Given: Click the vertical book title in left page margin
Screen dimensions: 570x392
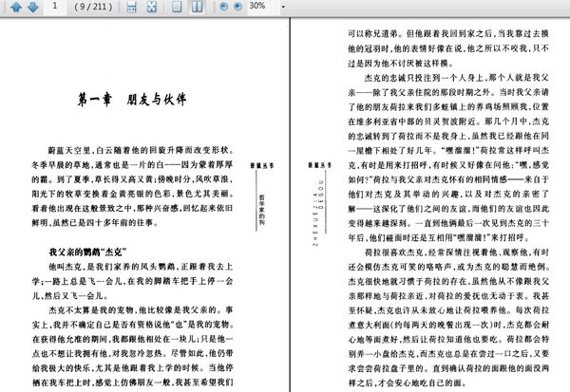Looking at the screenshot, I should pos(261,210).
